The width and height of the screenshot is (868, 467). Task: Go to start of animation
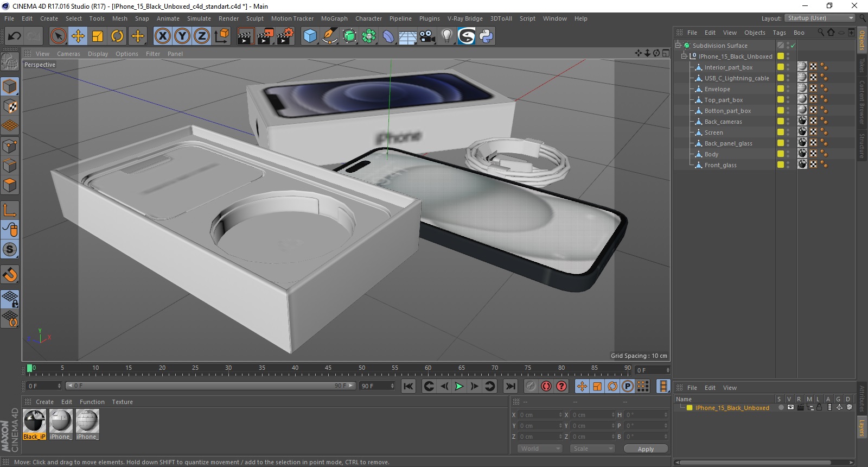409,386
